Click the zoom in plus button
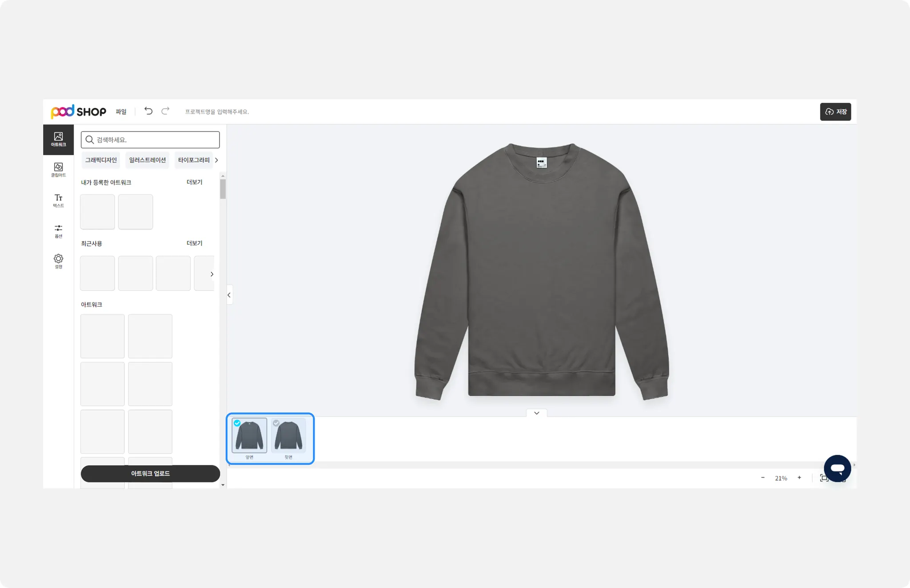This screenshot has height=588, width=910. tap(799, 478)
